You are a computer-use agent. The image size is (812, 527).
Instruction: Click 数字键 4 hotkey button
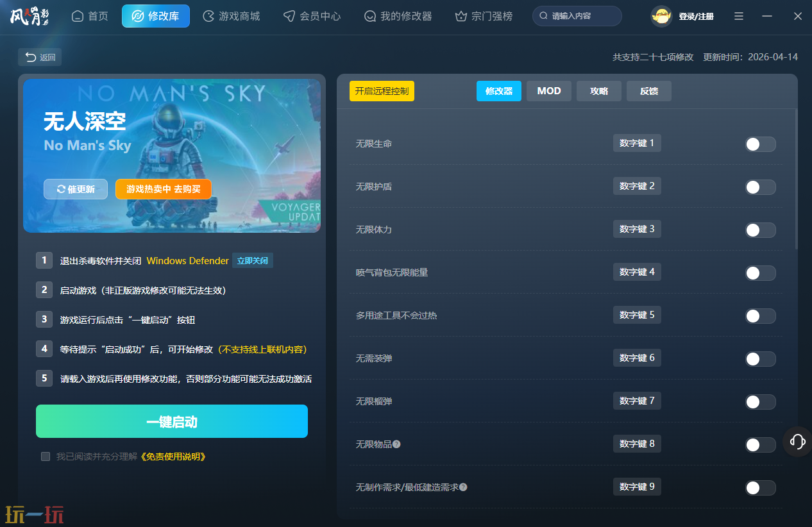click(x=637, y=272)
